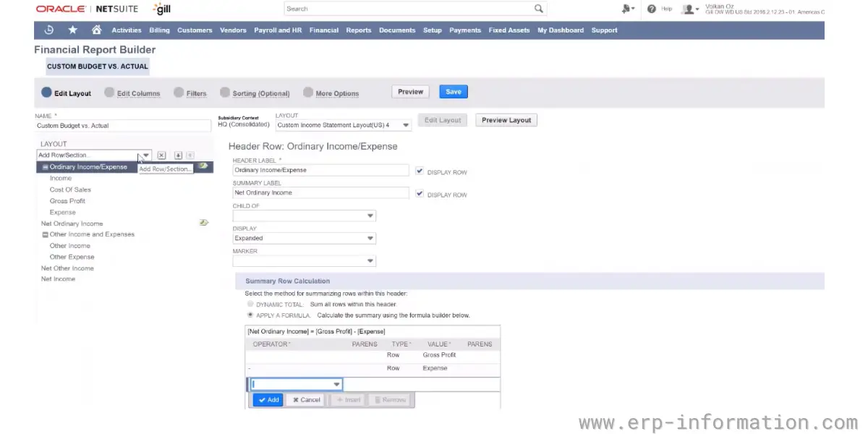Click the Preview Layout button
This screenshot has height=434, width=868.
coord(506,120)
